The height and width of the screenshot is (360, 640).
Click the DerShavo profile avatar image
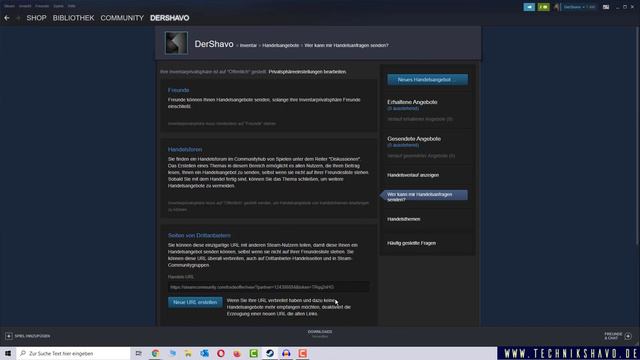point(176,43)
